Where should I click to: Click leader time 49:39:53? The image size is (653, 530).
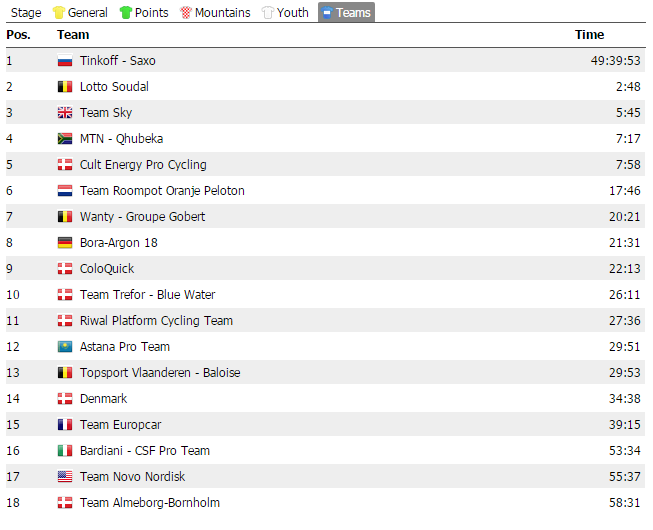point(615,61)
